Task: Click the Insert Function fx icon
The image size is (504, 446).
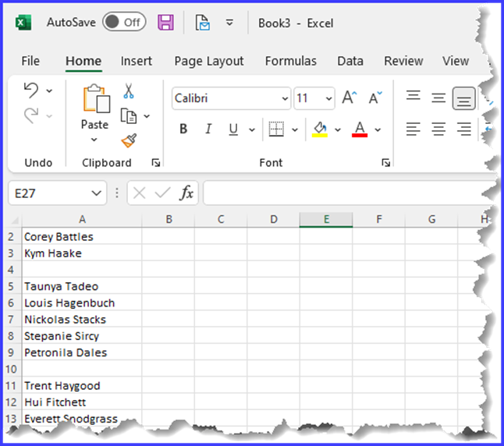Action: click(x=186, y=193)
